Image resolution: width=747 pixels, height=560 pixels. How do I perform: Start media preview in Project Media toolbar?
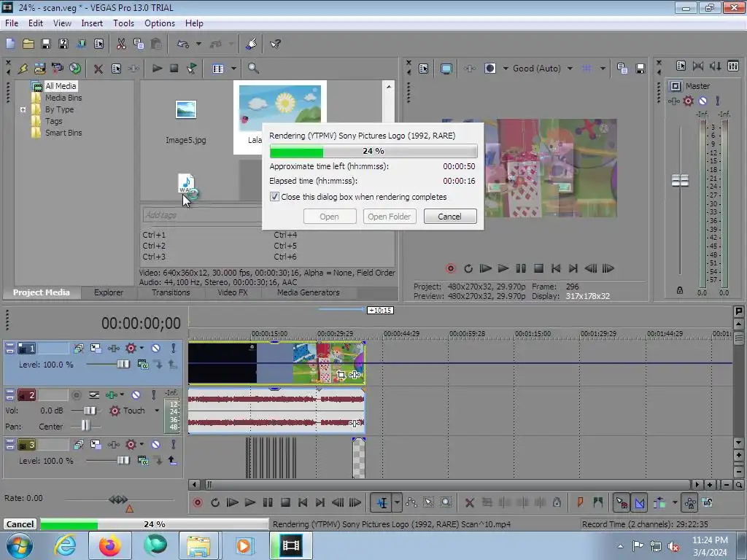point(158,69)
